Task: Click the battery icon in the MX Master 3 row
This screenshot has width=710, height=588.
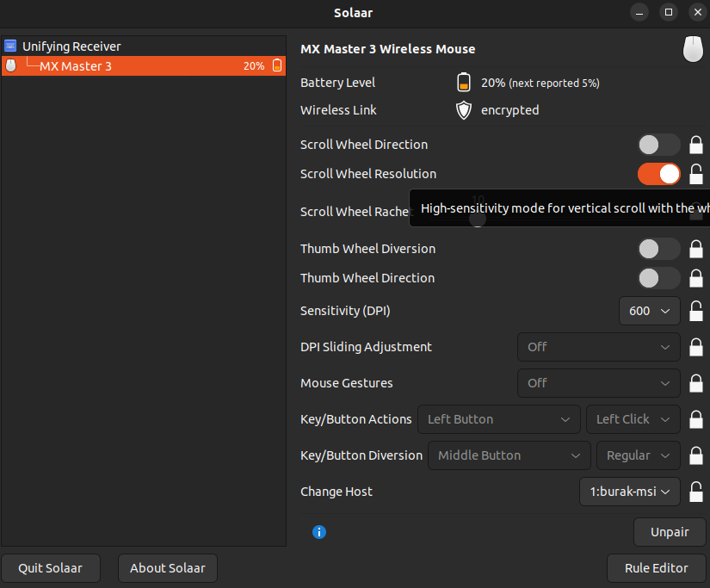Action: [277, 65]
